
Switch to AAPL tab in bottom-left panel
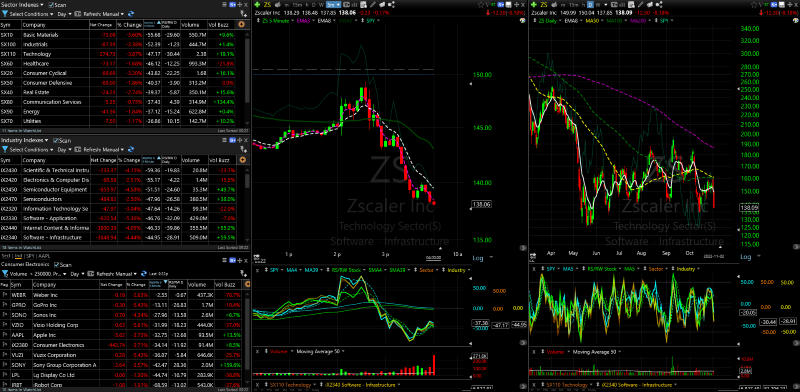44,256
